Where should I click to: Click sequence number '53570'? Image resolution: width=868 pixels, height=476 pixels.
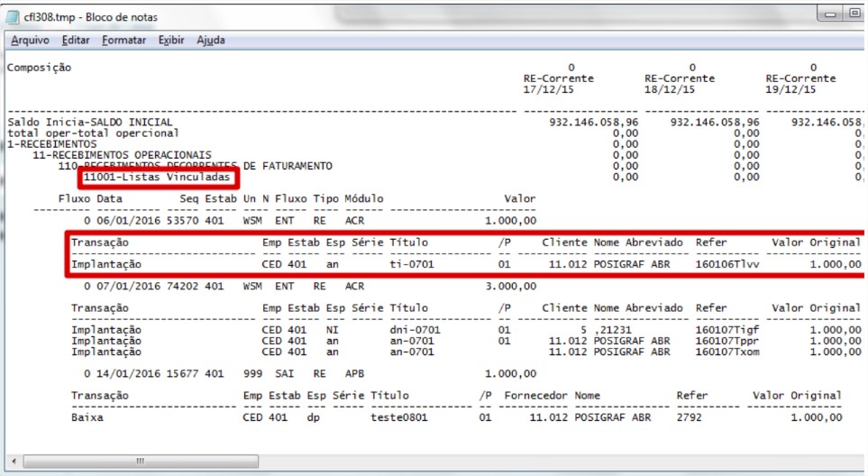coord(182,220)
